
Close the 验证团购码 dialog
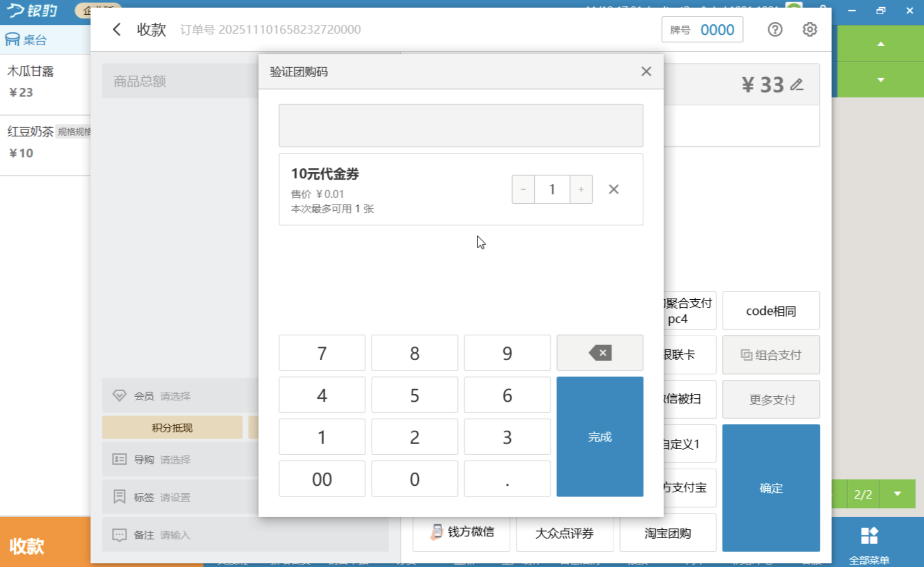pyautogui.click(x=646, y=72)
